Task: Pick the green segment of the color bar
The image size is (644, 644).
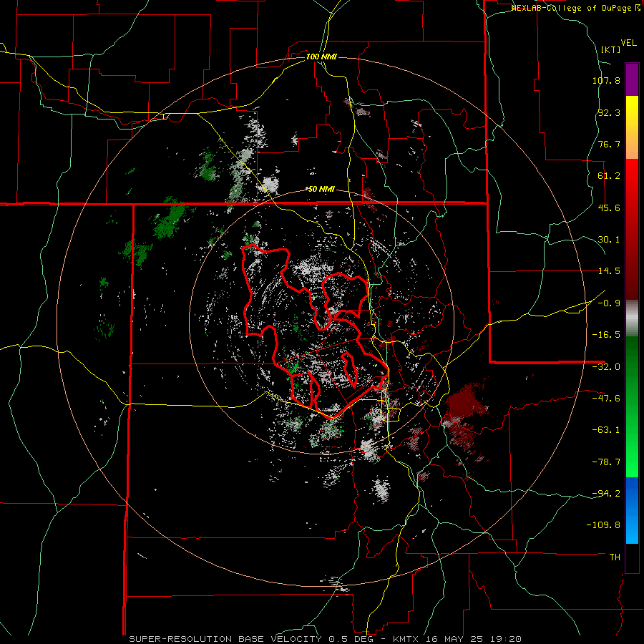Action: 632,406
